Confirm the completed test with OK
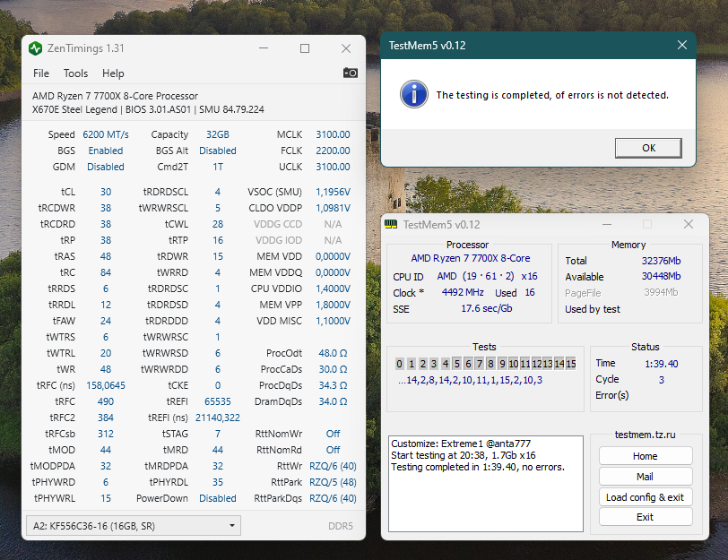Image resolution: width=728 pixels, height=560 pixels. click(648, 148)
